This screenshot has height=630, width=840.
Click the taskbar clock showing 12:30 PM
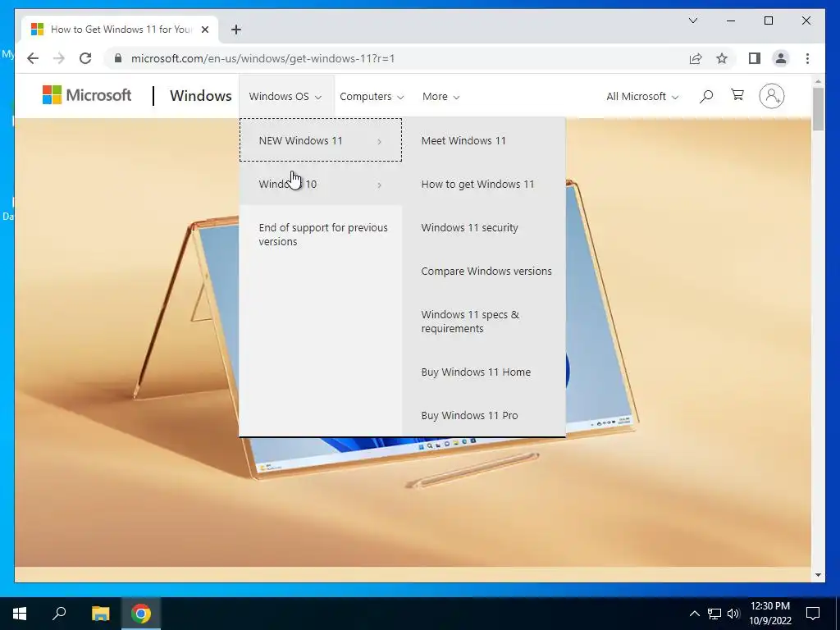click(769, 614)
